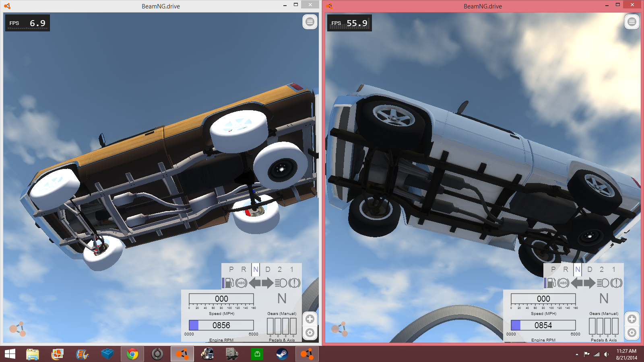Click the 000 speed gauge in left window
The image size is (644, 362).
(221, 299)
